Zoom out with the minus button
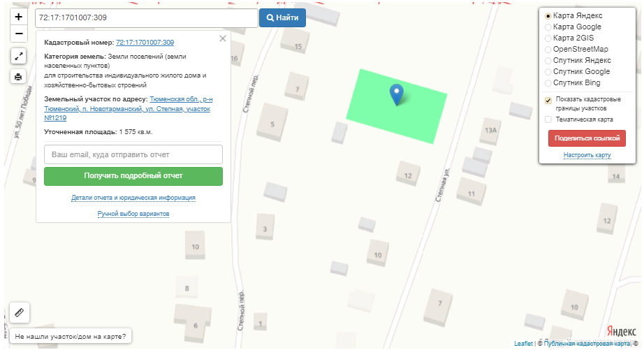The image size is (644, 350). (18, 34)
